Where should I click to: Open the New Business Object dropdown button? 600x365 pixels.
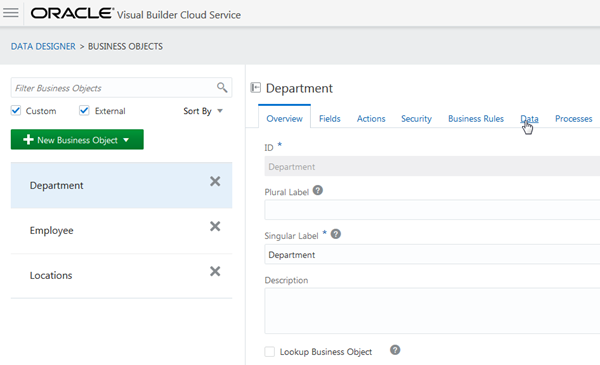pyautogui.click(x=77, y=140)
